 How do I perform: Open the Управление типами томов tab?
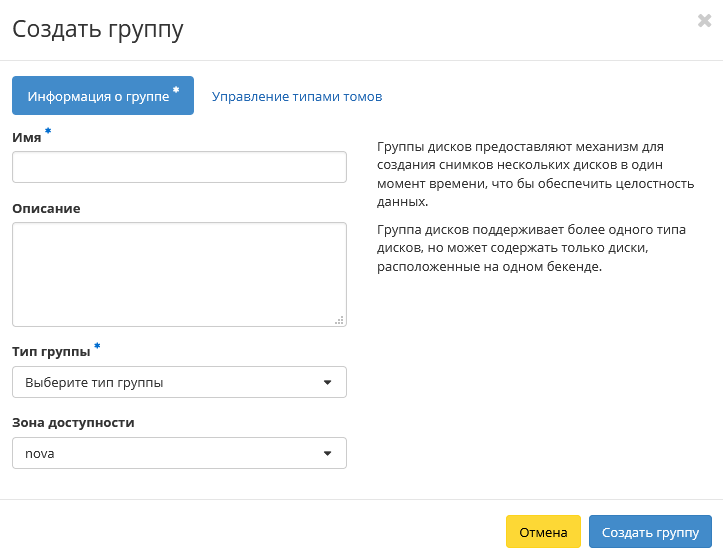(x=296, y=97)
